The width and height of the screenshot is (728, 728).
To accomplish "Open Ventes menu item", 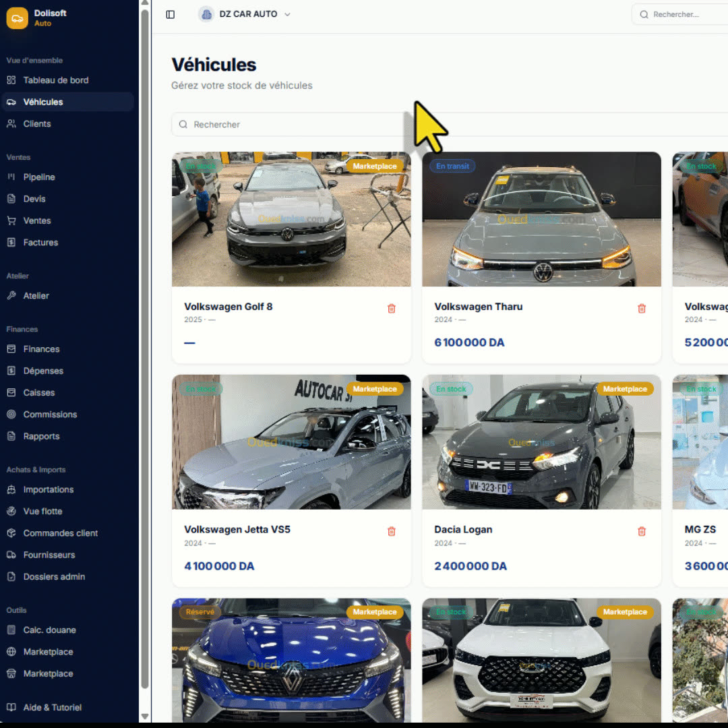I will pos(68,221).
